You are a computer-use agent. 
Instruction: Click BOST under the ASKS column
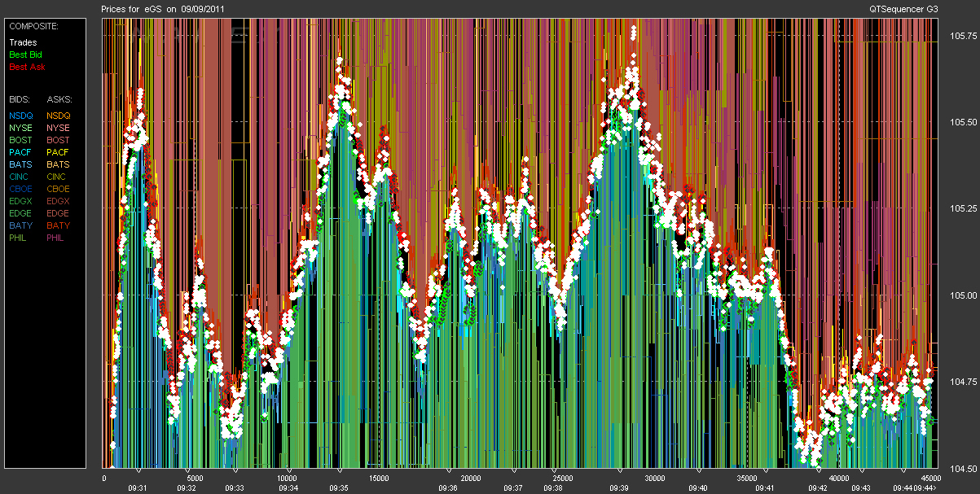(58, 141)
